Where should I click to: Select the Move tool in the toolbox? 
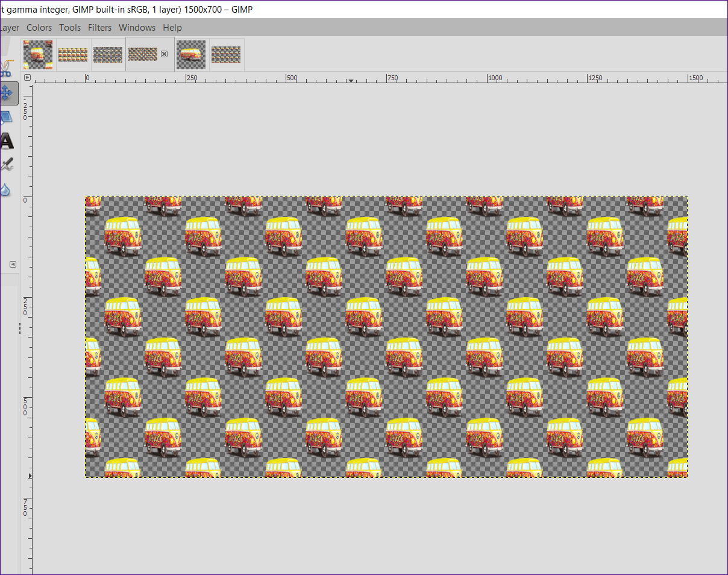(7, 93)
